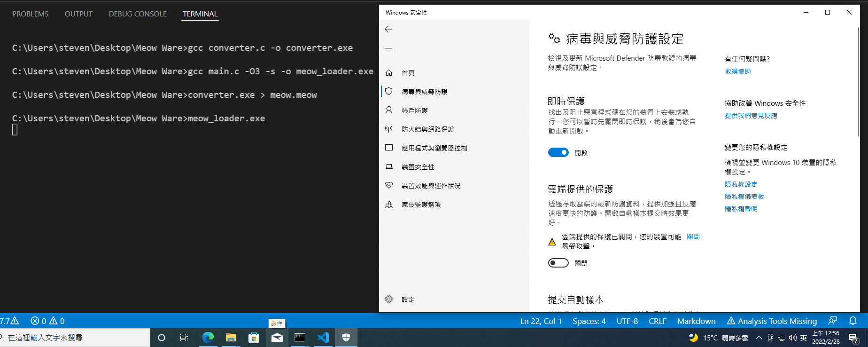
Task: Click the antenna icon for 防火牆與網路保護
Action: [x=389, y=129]
